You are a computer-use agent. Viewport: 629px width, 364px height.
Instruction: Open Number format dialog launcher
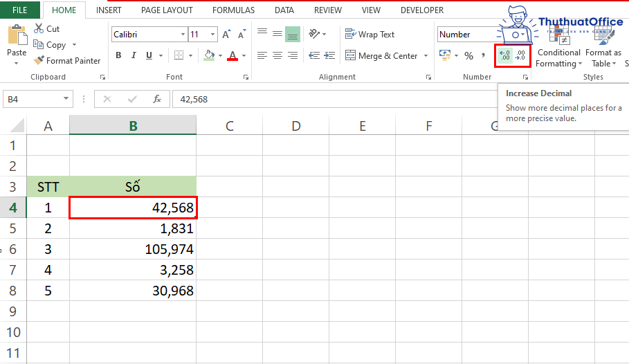(525, 77)
